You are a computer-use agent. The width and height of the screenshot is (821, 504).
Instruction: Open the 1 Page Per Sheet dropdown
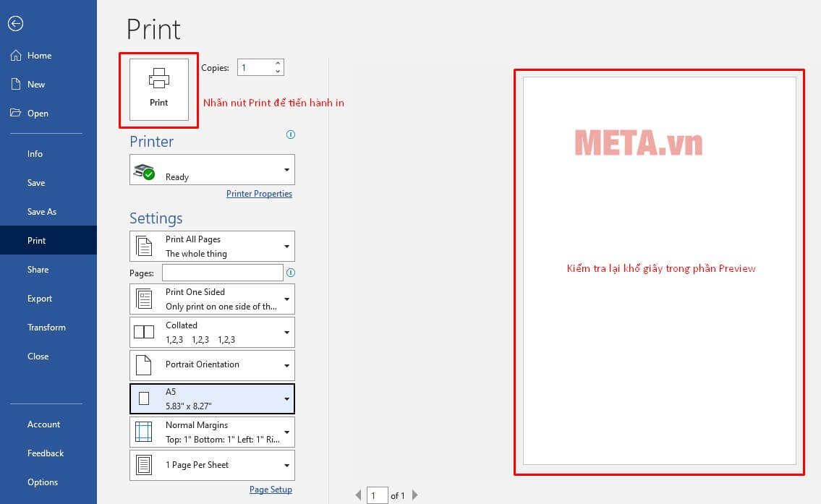point(212,465)
